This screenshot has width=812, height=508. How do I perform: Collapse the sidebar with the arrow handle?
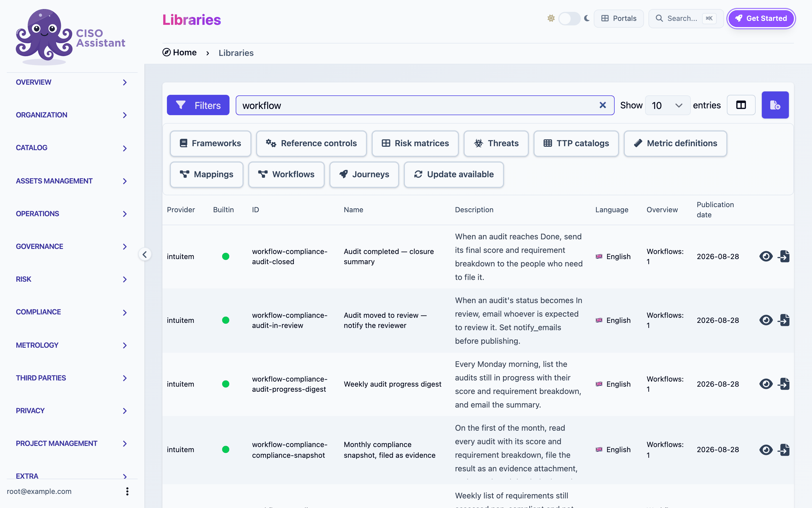[145, 254]
